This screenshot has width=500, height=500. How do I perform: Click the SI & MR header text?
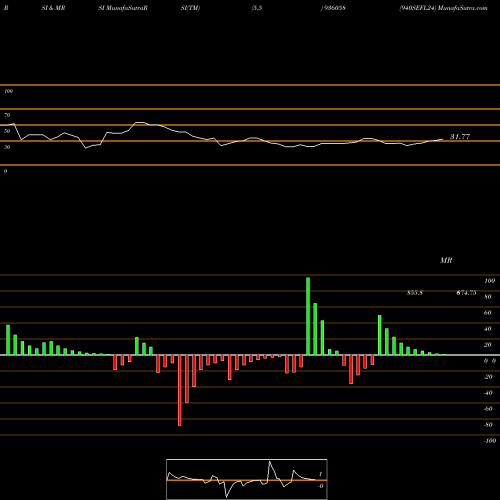[53, 8]
